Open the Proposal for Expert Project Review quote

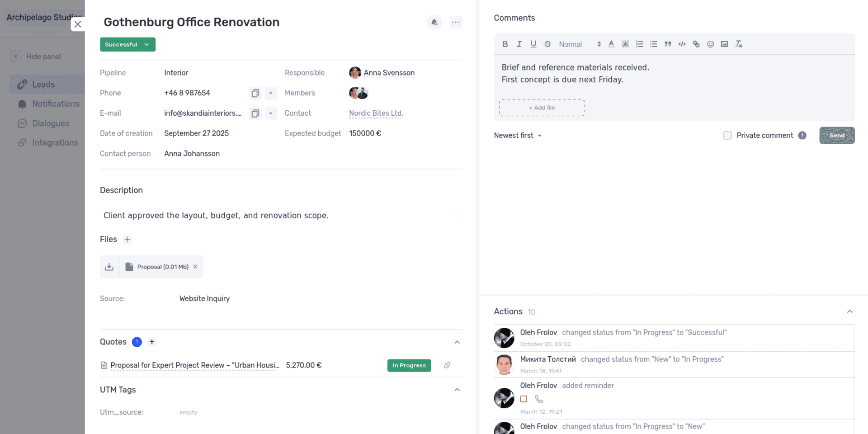tap(195, 365)
